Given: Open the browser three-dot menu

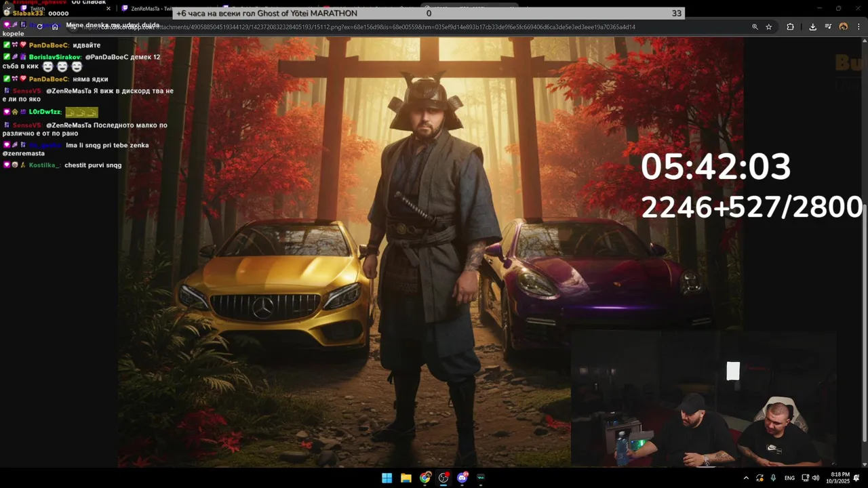Looking at the screenshot, I should (x=859, y=27).
